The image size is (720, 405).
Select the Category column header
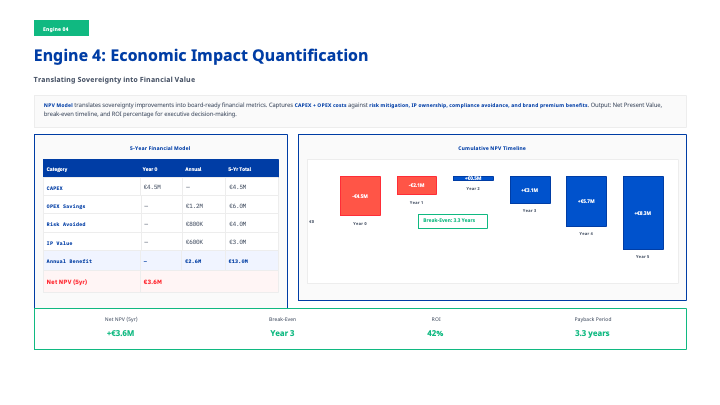click(x=57, y=169)
